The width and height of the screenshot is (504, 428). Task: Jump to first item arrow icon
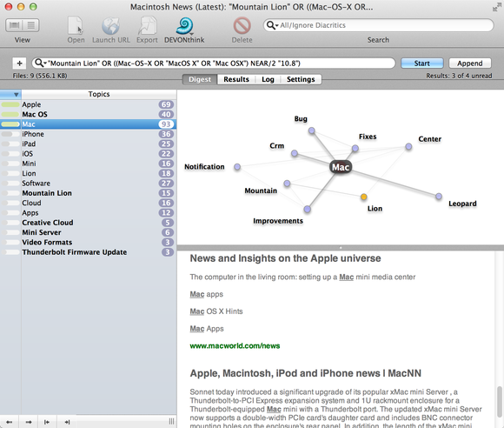tap(47, 422)
